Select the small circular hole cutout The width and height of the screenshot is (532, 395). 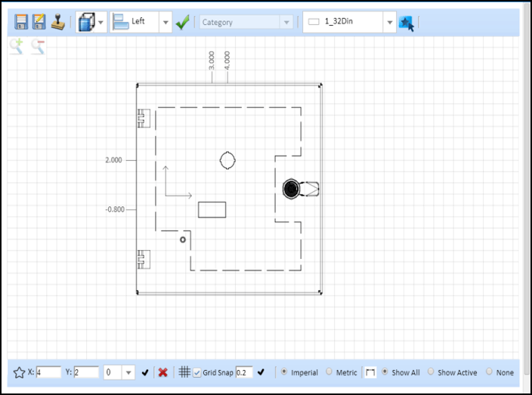pyautogui.click(x=183, y=239)
